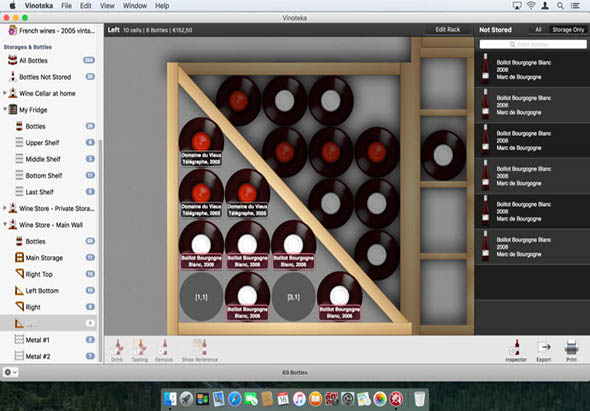The width and height of the screenshot is (590, 411).
Task: Click Show Reference icon
Action: [x=199, y=350]
